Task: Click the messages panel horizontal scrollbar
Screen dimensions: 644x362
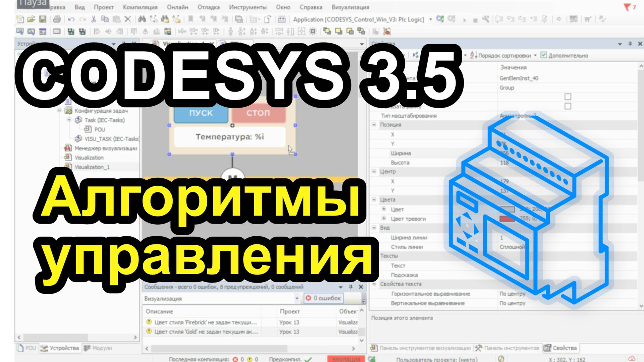Action: pyautogui.click(x=220, y=349)
